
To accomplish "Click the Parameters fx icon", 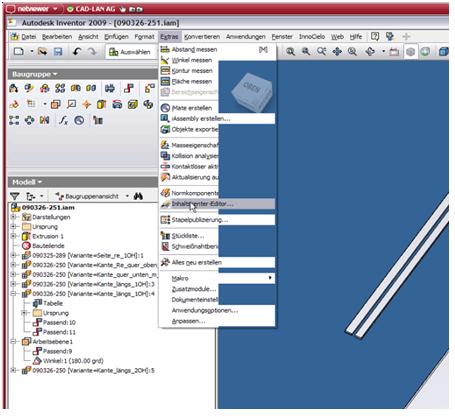I will pyautogui.click(x=63, y=120).
